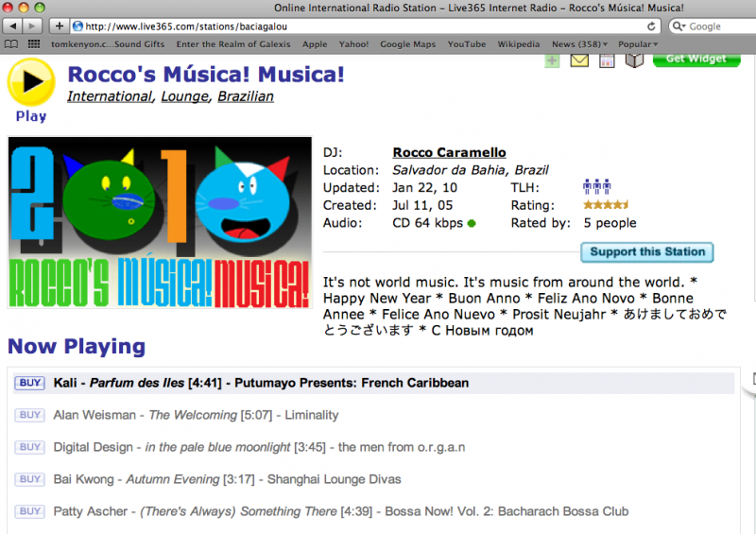Click the Brazilian genre link
Viewport: 756px width, 534px height.
(x=246, y=96)
